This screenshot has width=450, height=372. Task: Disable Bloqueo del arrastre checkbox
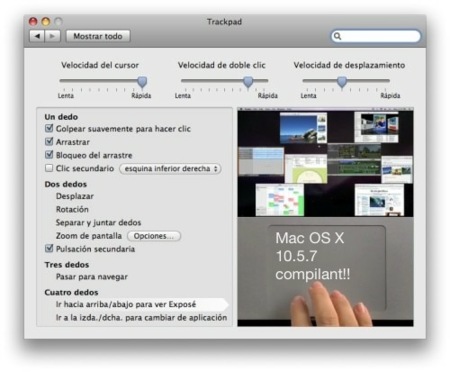(x=49, y=155)
